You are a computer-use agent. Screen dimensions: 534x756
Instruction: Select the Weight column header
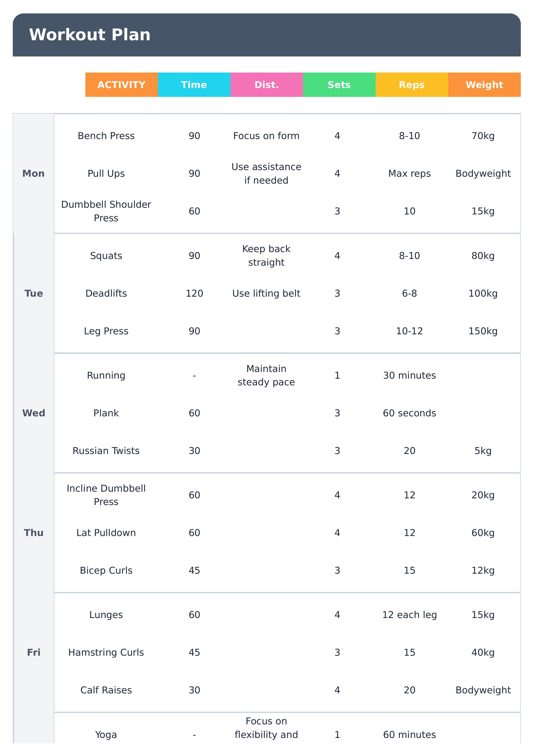point(484,85)
